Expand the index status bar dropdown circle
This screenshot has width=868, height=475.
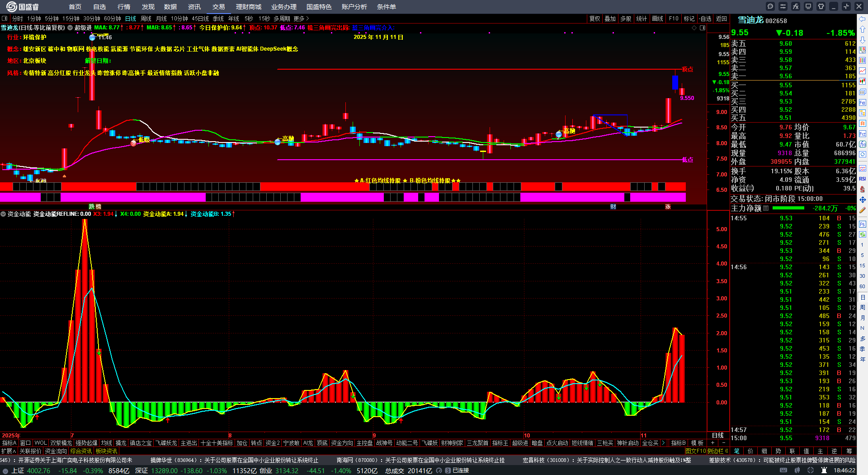pyautogui.click(x=5, y=470)
